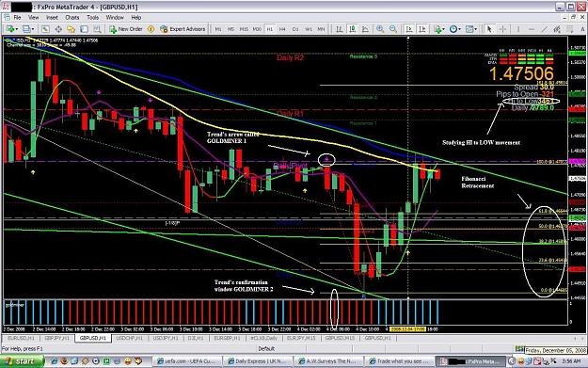Click the New Order button
The width and height of the screenshot is (588, 368).
point(126,29)
